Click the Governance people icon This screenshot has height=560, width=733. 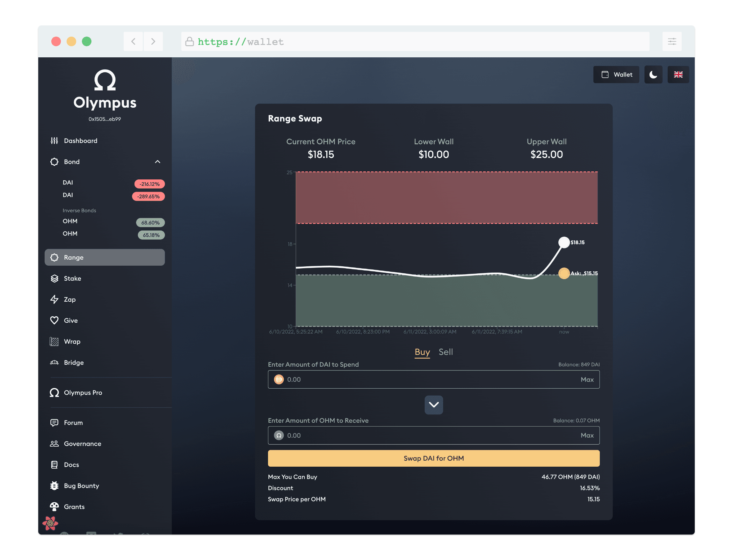point(54,443)
